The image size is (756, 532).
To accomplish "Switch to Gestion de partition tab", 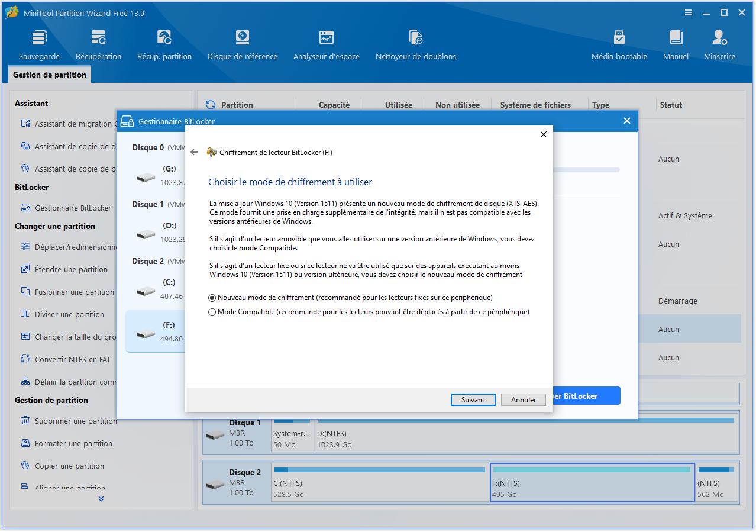I will [50, 75].
